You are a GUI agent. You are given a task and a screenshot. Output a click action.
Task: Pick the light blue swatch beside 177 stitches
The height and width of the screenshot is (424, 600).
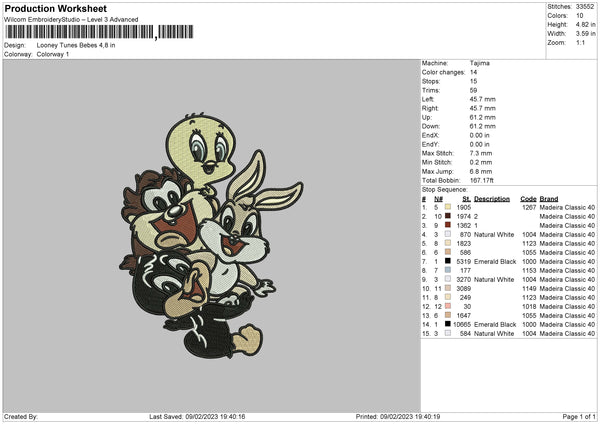pyautogui.click(x=448, y=270)
